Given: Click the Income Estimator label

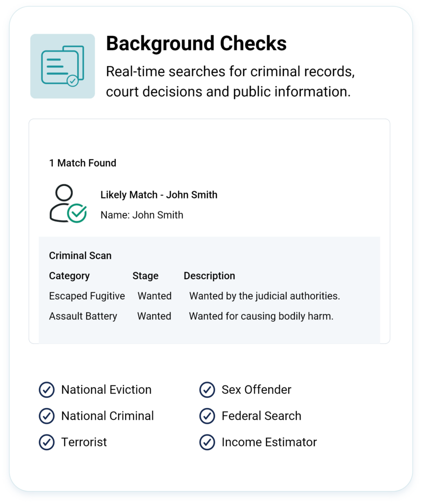Looking at the screenshot, I should click(x=269, y=442).
